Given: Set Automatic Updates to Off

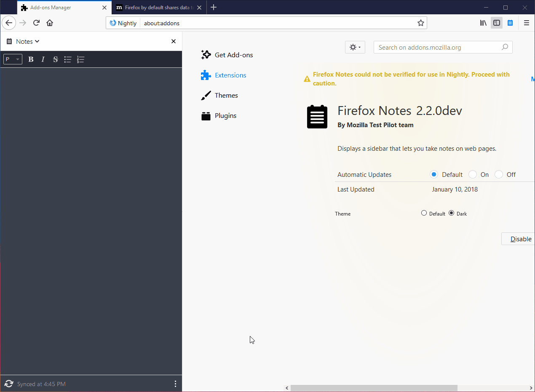Looking at the screenshot, I should point(499,174).
